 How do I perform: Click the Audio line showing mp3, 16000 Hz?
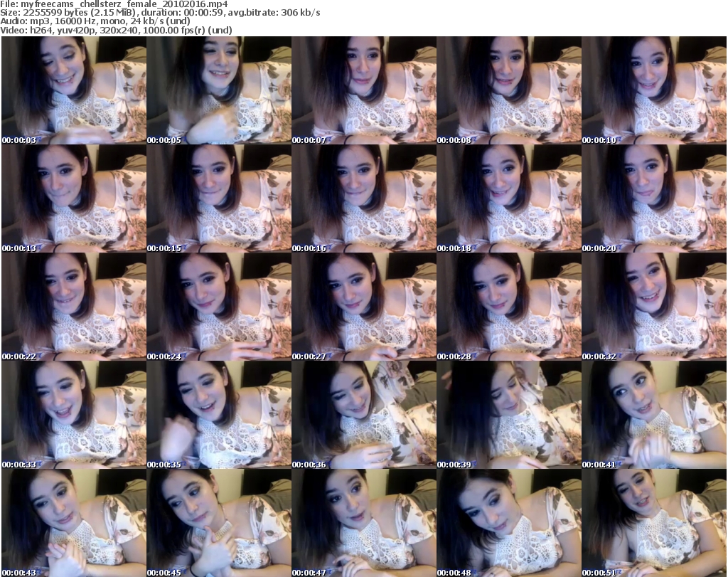(95, 21)
